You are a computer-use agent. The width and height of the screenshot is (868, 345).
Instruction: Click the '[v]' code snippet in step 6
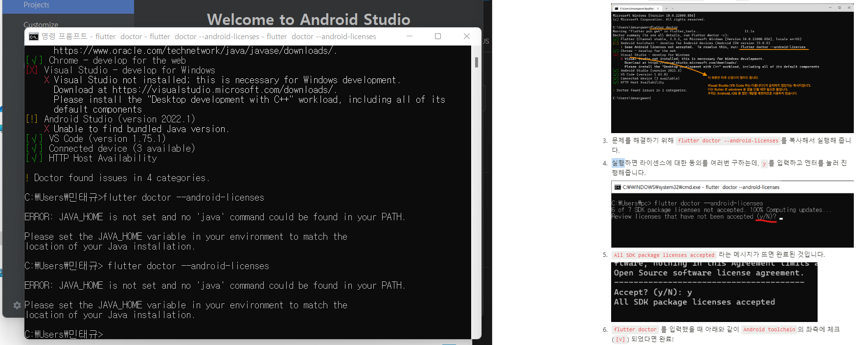point(620,340)
